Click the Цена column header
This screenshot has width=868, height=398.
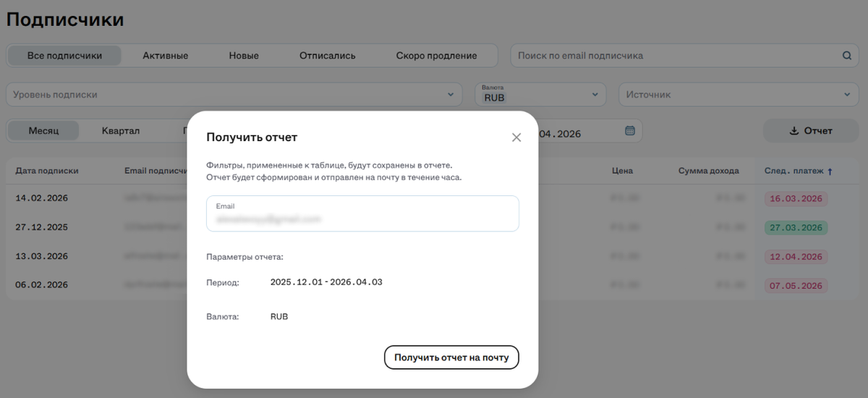(621, 172)
